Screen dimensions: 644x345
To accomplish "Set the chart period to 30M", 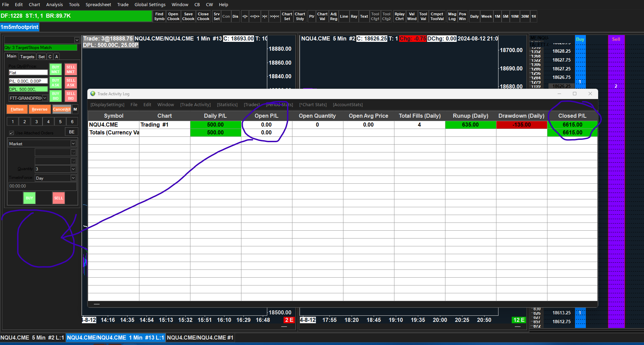I will coord(525,16).
